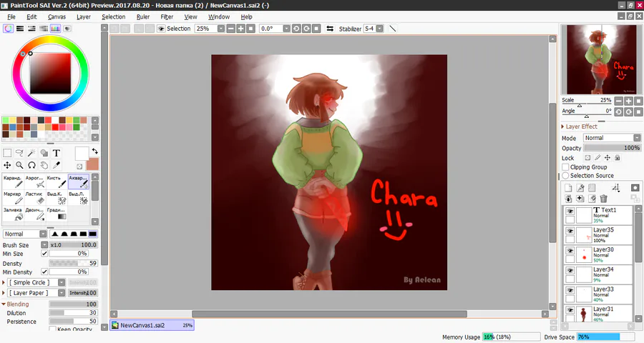This screenshot has height=343, width=644.
Task: Swap foreground and background colors
Action: pyautogui.click(x=95, y=151)
